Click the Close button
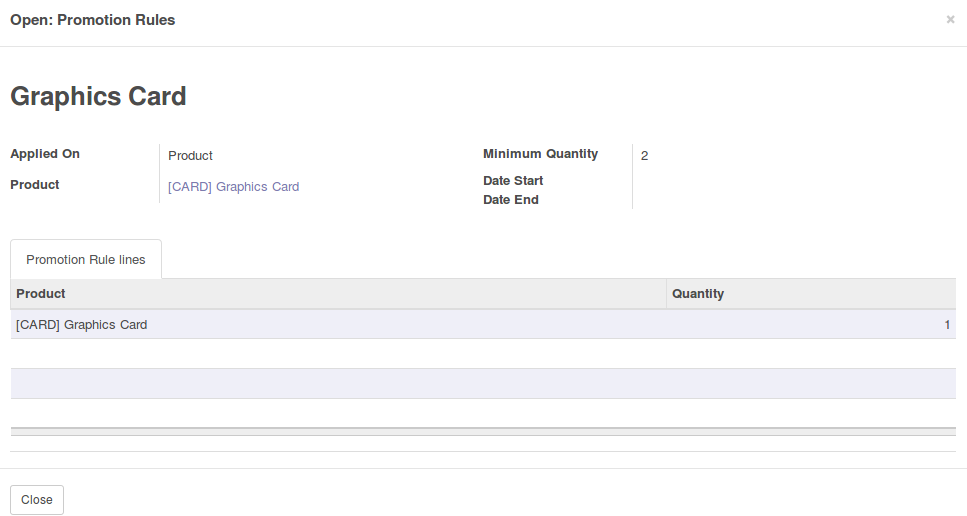This screenshot has height=516, width=967. click(37, 499)
